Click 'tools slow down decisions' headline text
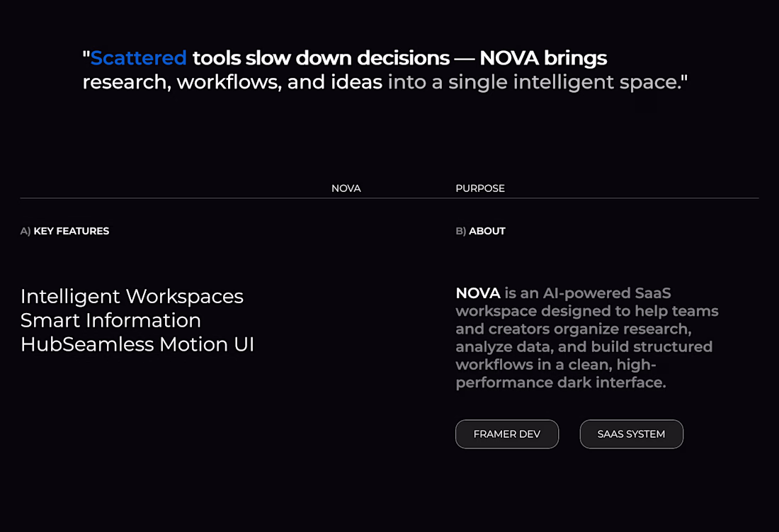The image size is (779, 532). [x=321, y=58]
